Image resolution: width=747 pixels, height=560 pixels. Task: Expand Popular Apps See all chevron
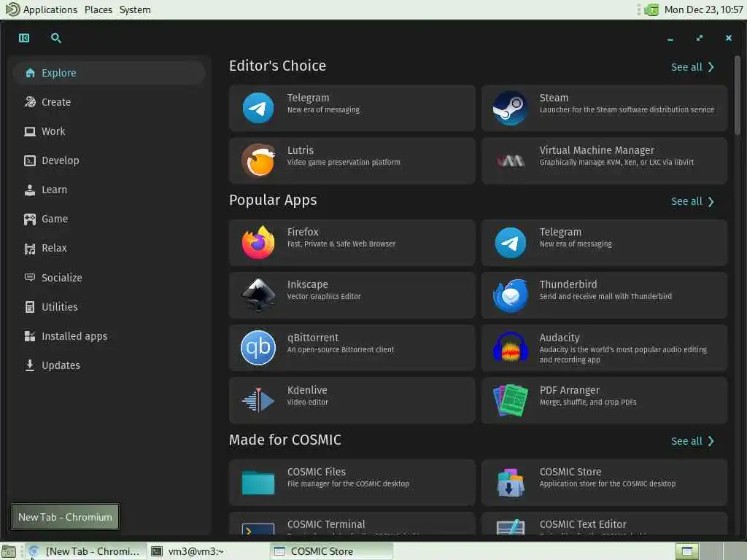tap(711, 202)
